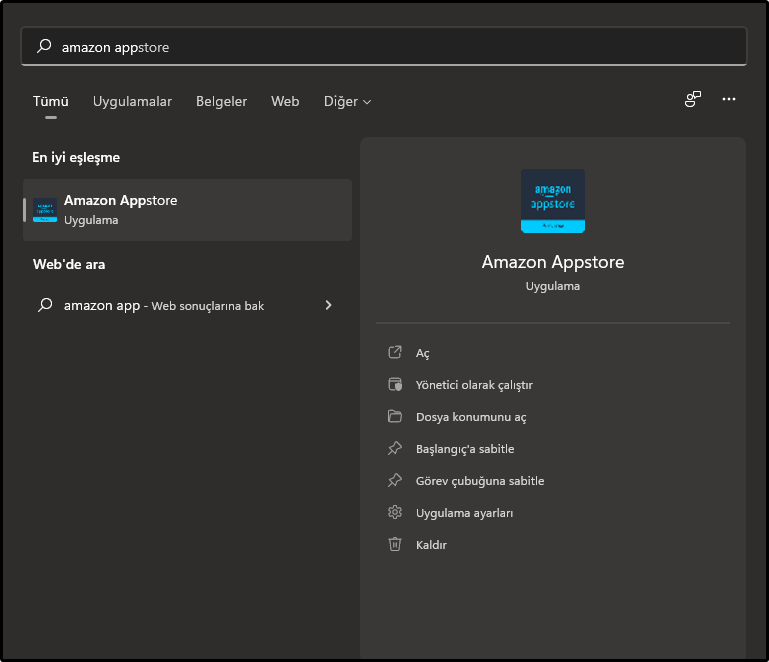Screen dimensions: 769x662
Task: Click the pin icon beside Başlangıç'a sabitle
Action: coord(395,449)
